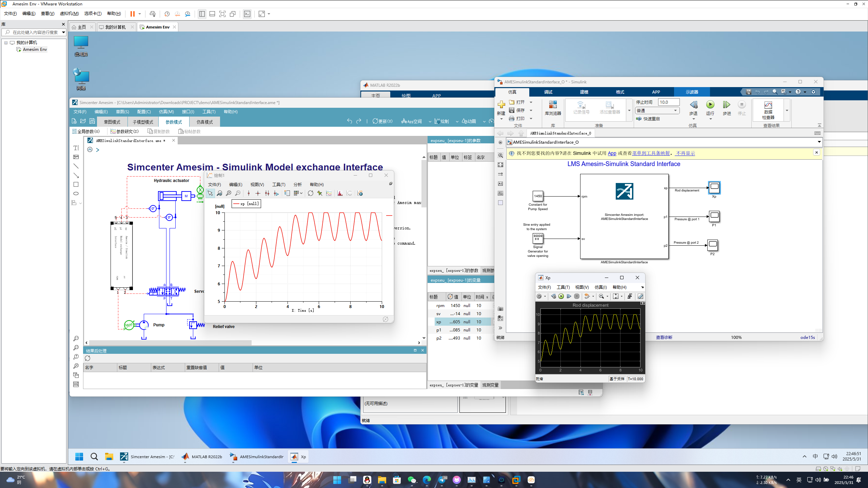Image resolution: width=868 pixels, height=488 pixels.
Task: Open 仿真(I) menu in Xp scope window
Action: point(600,287)
